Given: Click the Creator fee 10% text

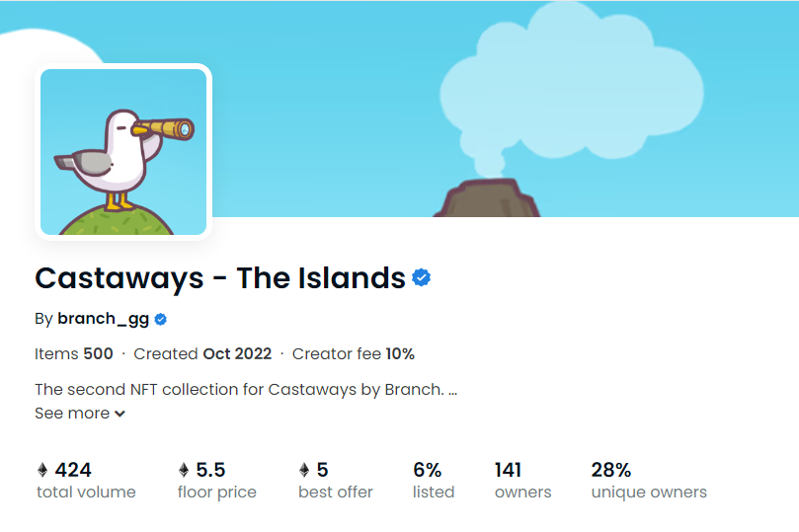Looking at the screenshot, I should point(354,353).
